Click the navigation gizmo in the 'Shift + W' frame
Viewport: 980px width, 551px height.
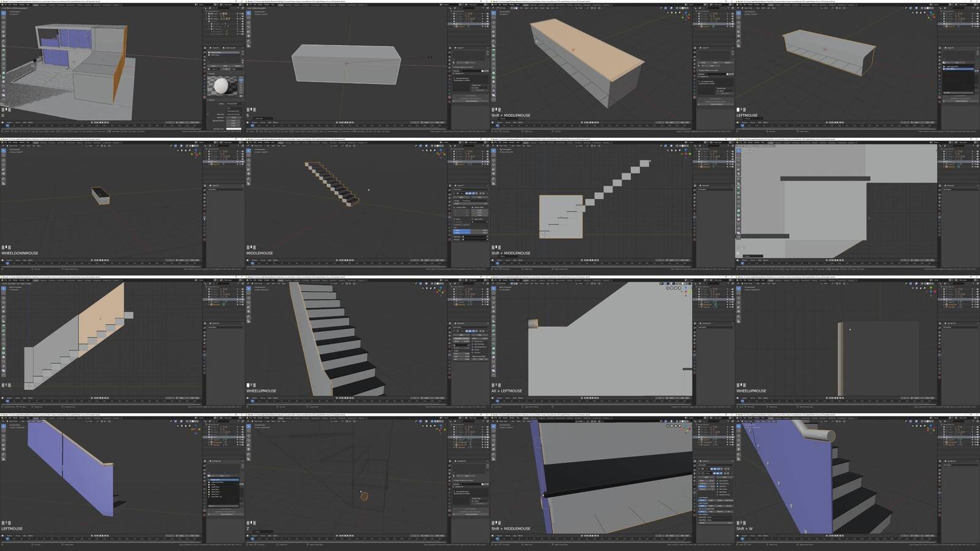click(x=930, y=429)
